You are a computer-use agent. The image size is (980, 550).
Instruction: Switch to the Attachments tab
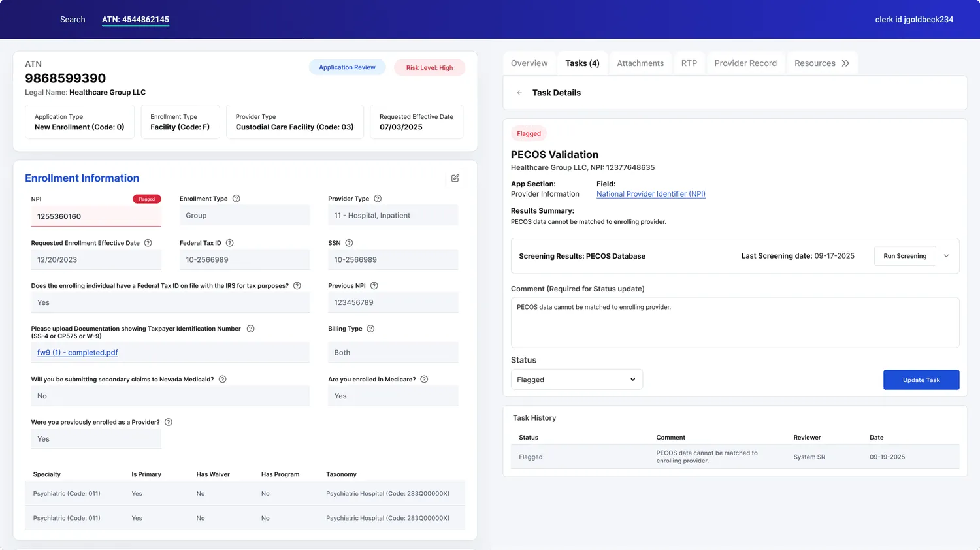[x=640, y=63]
